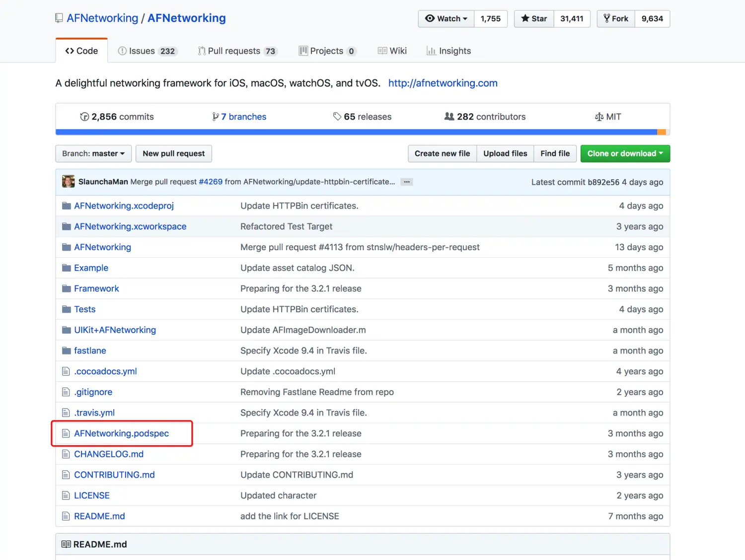View the 65 releases page
Screen dimensions: 745x560
(x=363, y=117)
